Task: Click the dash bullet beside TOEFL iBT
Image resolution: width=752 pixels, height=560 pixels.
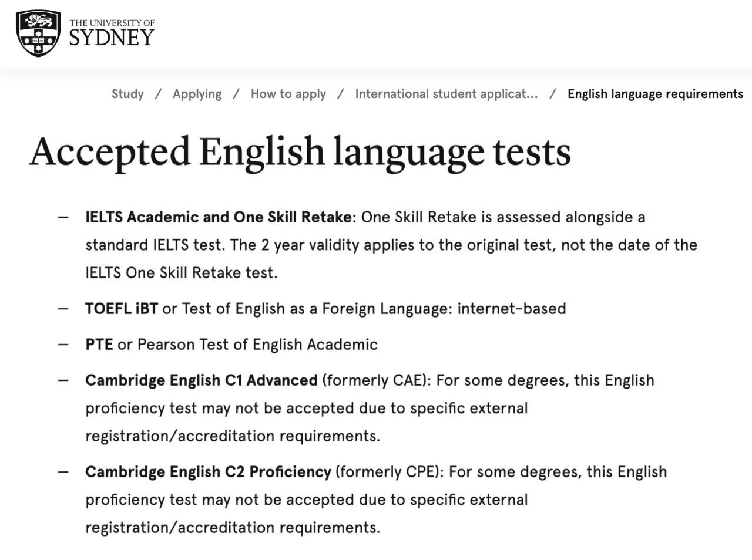Action: 63,309
